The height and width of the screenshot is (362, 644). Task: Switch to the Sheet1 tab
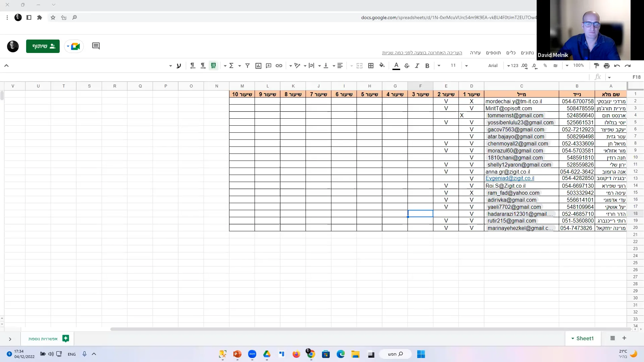(x=585, y=338)
